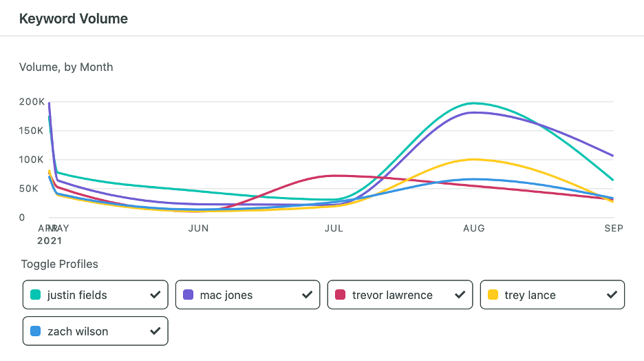The image size is (644, 361).
Task: Toggle the zach wilson profile button
Action: [95, 331]
